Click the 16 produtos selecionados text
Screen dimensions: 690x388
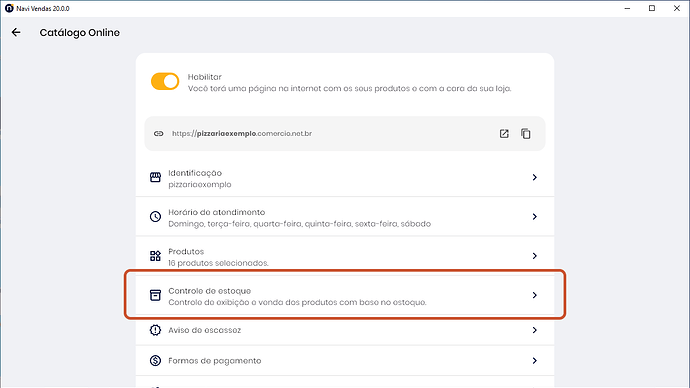pyautogui.click(x=218, y=263)
